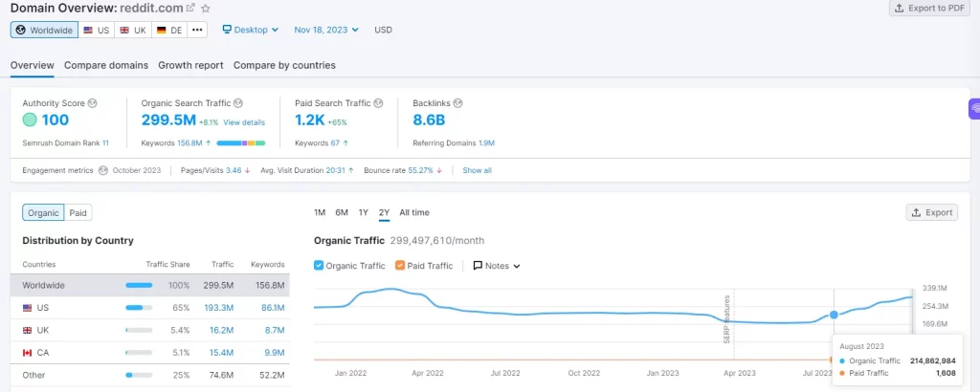Click Paid Search Traffic 1.2K value

[x=311, y=120]
